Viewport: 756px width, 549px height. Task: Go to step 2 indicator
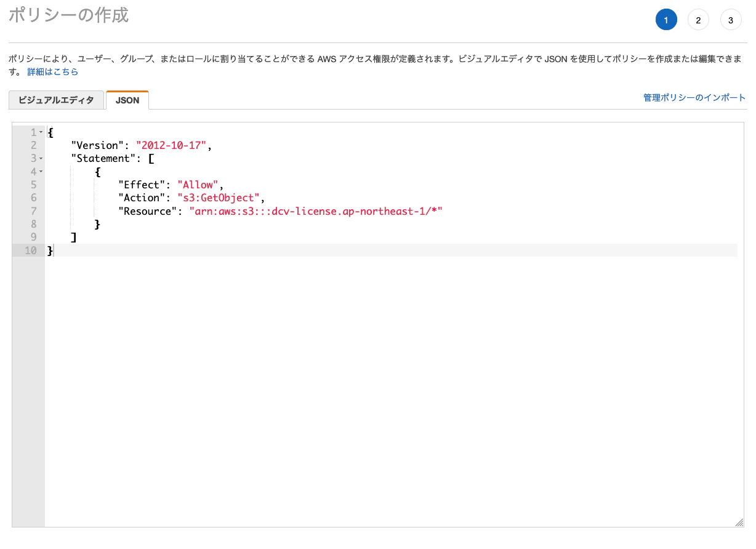(698, 20)
